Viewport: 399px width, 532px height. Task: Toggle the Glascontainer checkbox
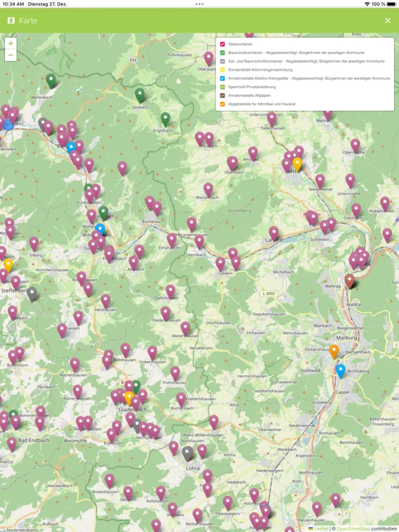click(x=222, y=44)
